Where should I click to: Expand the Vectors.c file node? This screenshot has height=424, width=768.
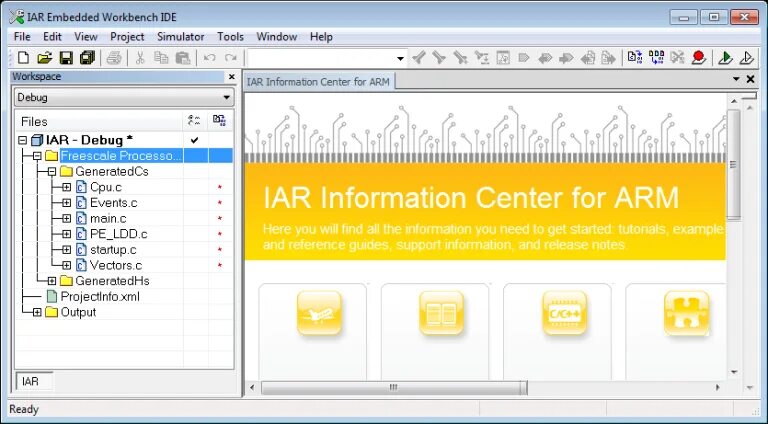coord(67,266)
